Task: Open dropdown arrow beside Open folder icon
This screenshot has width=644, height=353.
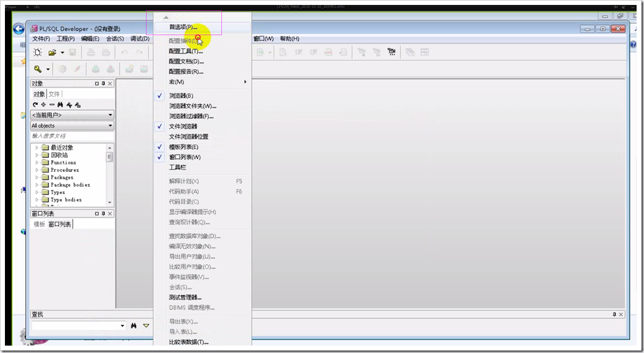Action: (62, 52)
